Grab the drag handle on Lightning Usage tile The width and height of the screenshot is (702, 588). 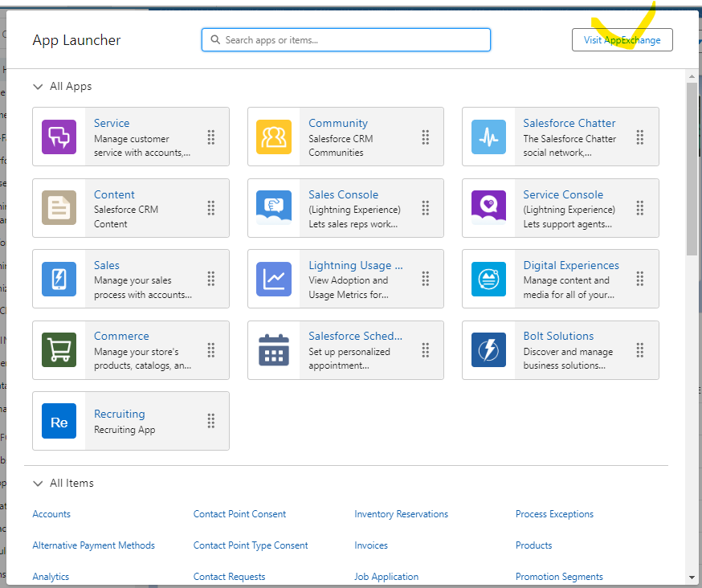click(x=426, y=279)
